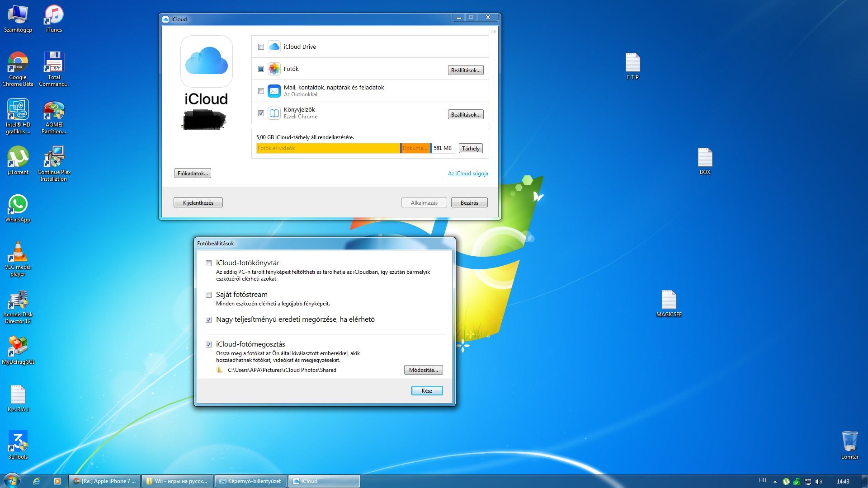Switch to Apple iPhone 7 Chrome taskbar window
This screenshot has height=488, width=868.
click(105, 481)
